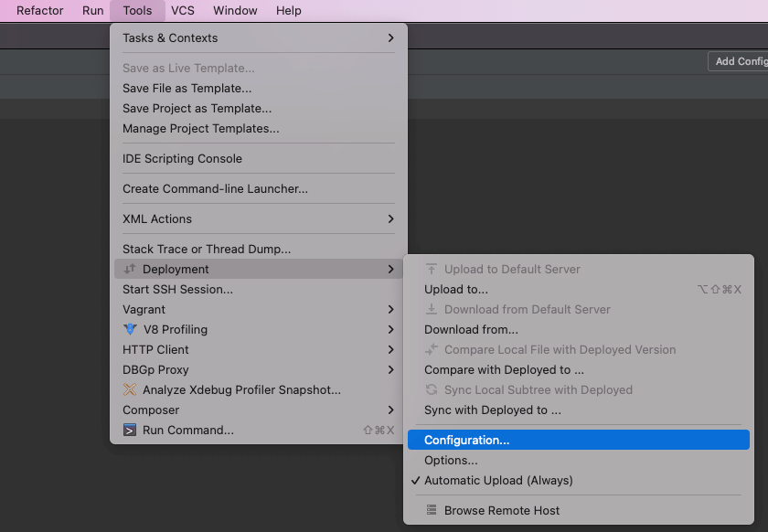The height and width of the screenshot is (532, 768).
Task: Expand the XML Actions submenu
Action: (x=390, y=218)
